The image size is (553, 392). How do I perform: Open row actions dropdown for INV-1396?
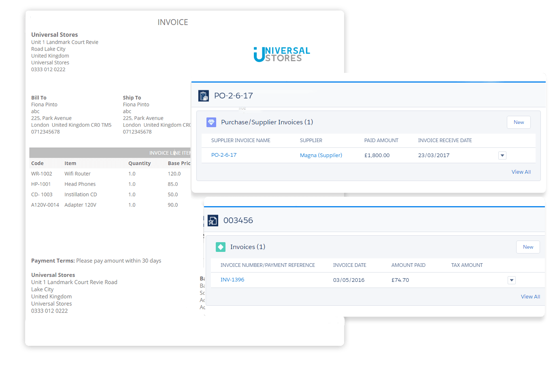512,280
